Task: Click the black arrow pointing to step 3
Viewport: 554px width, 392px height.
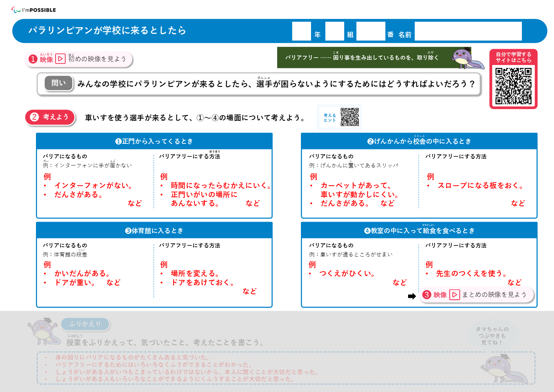Action: (412, 296)
